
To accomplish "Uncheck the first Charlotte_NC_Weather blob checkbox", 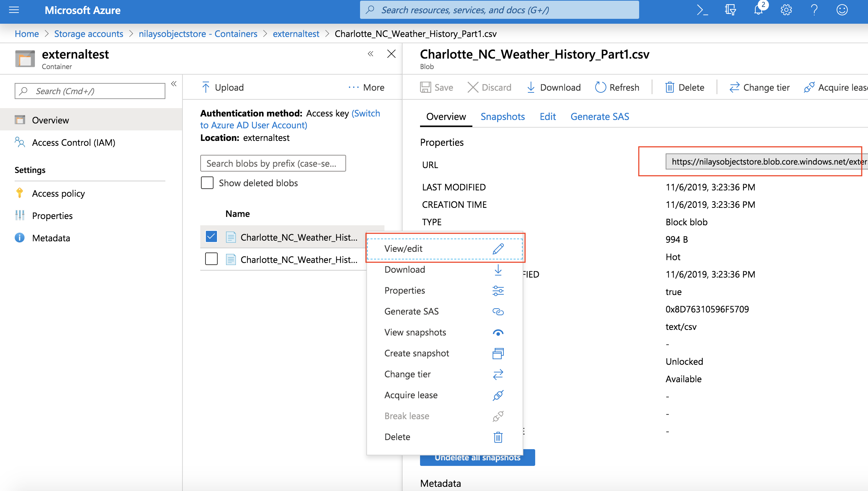I will (x=211, y=237).
